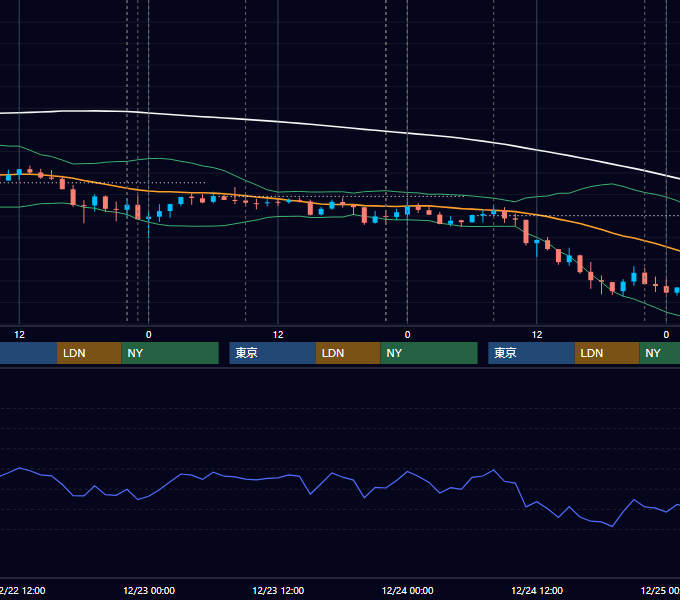This screenshot has width=680, height=600.
Task: Click the LDN session block on 12/22
Action: pos(89,353)
